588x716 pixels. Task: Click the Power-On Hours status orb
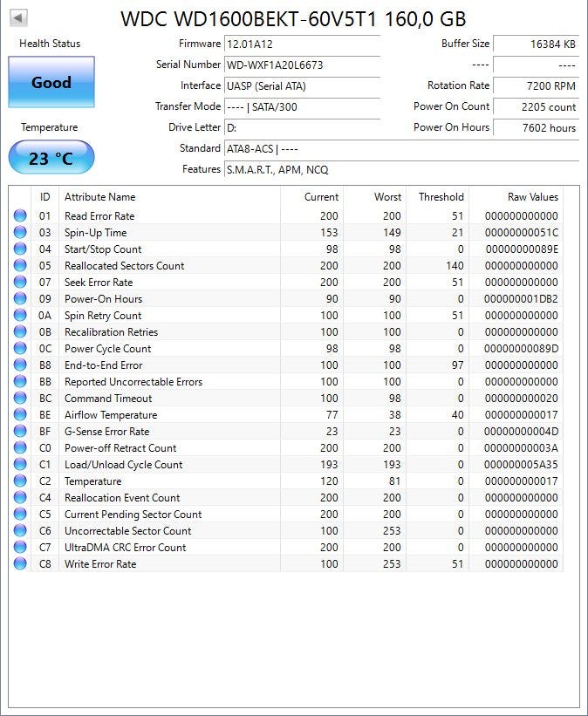coord(20,299)
